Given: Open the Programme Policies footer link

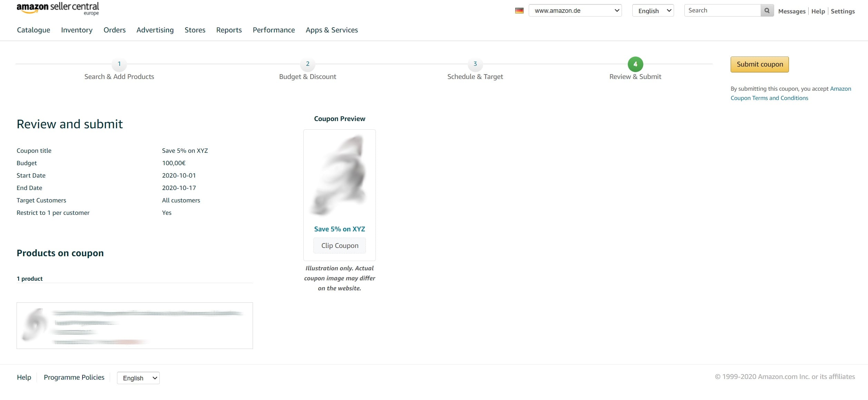Looking at the screenshot, I should [x=74, y=377].
